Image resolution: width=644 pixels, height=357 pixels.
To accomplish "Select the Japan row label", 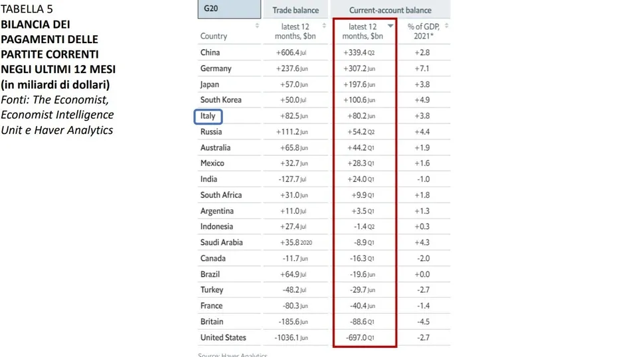I will [209, 84].
